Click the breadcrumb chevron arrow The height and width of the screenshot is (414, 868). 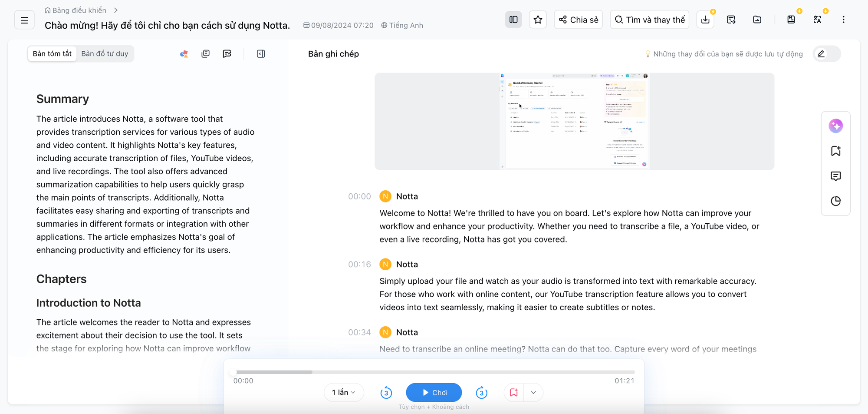tap(116, 10)
